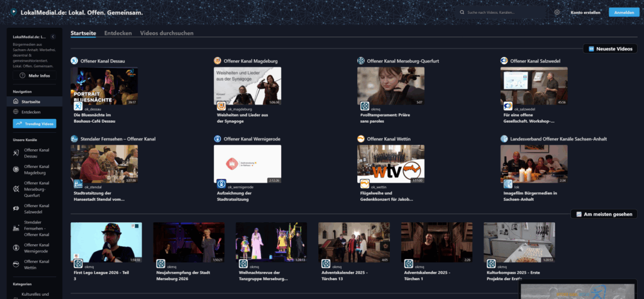Click the Trending Videos sidebar button
The width and height of the screenshot is (644, 299).
35,123
